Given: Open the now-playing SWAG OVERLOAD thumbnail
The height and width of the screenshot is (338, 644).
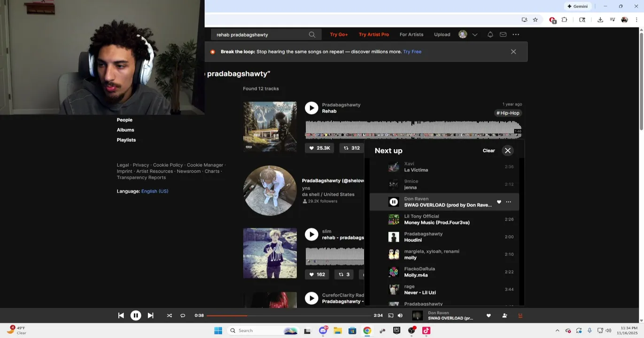Looking at the screenshot, I should pos(417,315).
